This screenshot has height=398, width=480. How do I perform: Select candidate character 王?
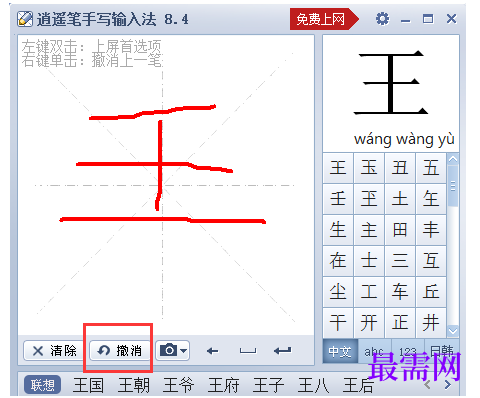point(338,168)
